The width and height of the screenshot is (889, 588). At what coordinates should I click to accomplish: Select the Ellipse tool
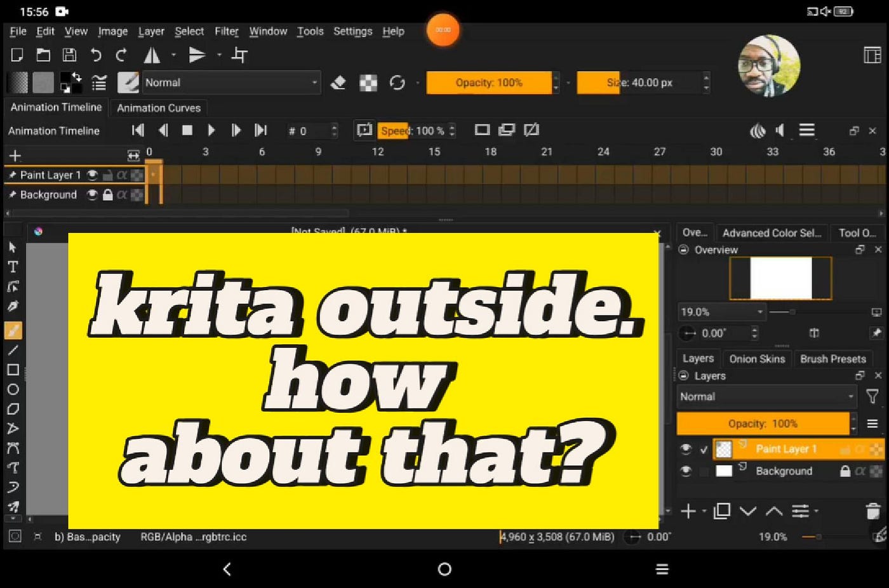[13, 389]
